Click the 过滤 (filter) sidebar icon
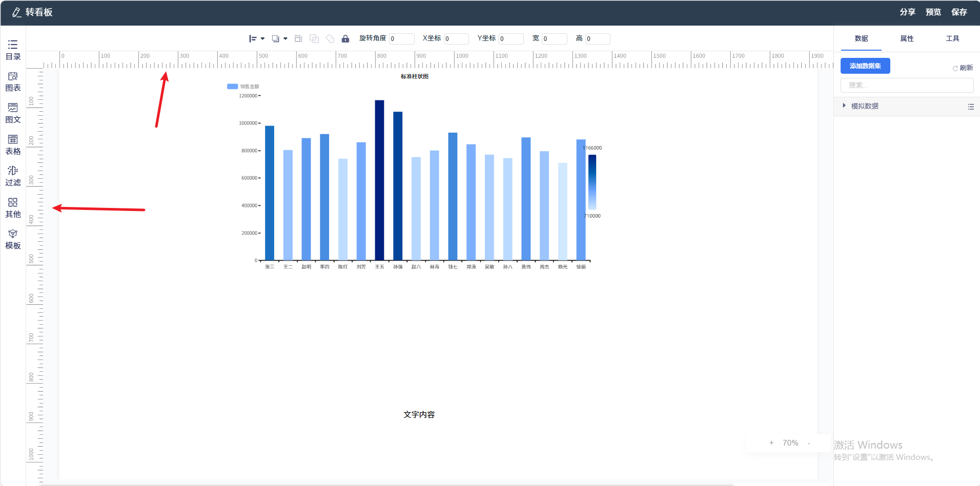 pyautogui.click(x=13, y=176)
